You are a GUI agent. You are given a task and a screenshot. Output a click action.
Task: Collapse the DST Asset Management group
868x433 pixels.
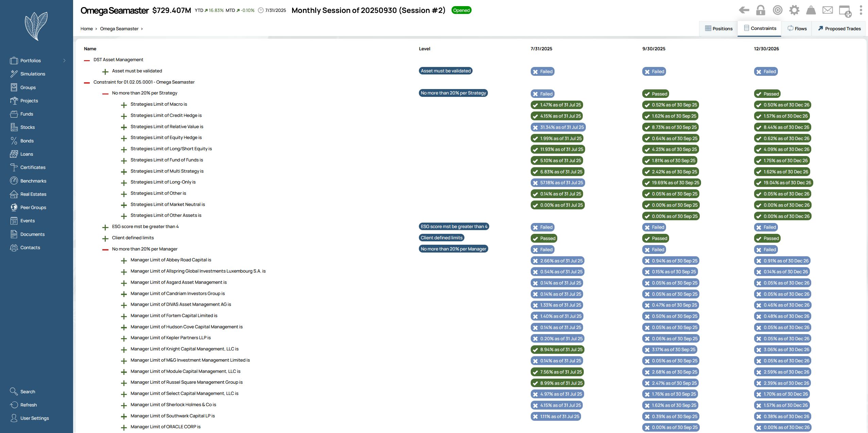coord(87,60)
